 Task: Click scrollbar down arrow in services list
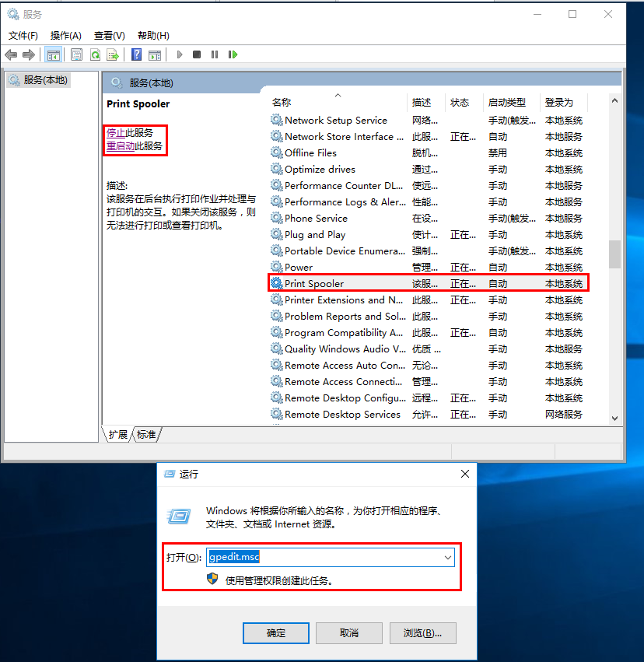(615, 419)
